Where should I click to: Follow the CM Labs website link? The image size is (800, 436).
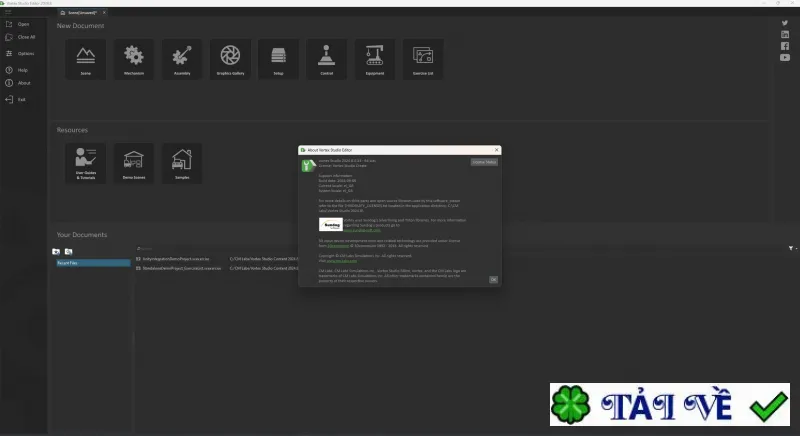pos(342,261)
